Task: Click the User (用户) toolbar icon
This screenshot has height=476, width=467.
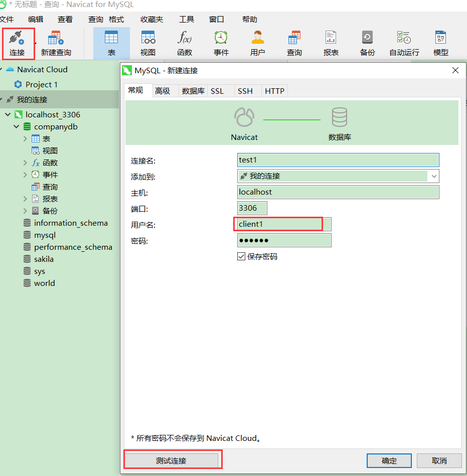Action: click(x=257, y=44)
